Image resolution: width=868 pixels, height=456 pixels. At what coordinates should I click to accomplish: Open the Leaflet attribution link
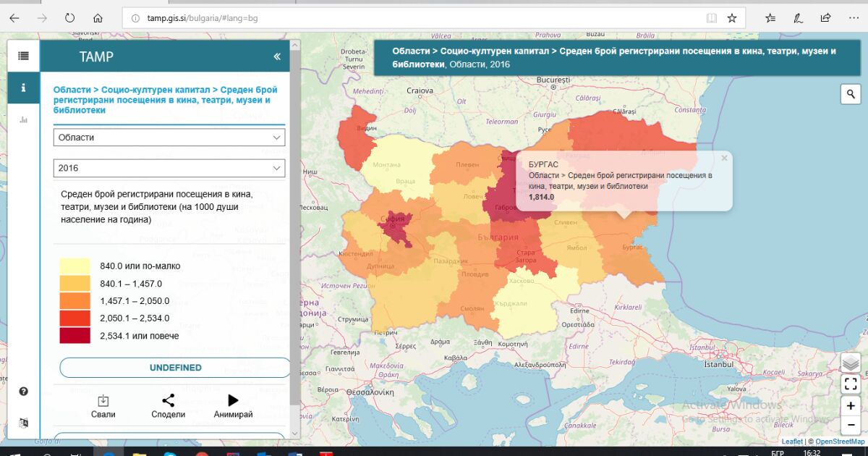tap(792, 442)
